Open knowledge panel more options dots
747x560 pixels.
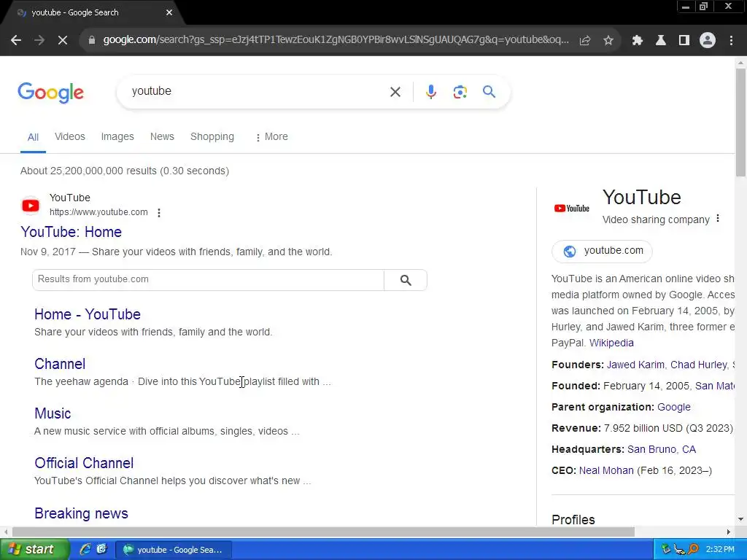(x=718, y=219)
